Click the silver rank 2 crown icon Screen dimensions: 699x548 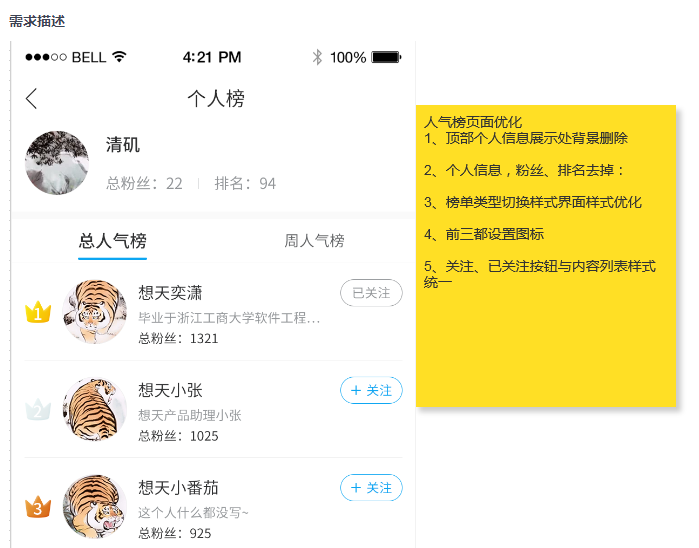38,409
